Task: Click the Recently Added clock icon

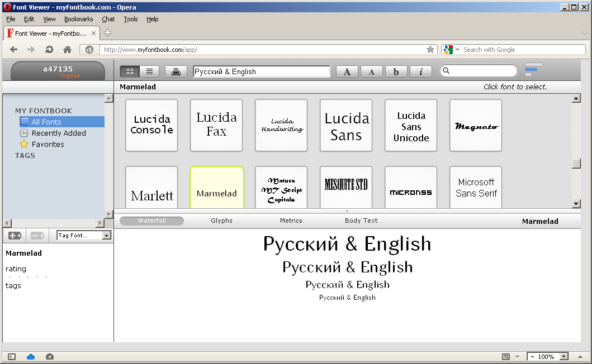Action: click(24, 133)
